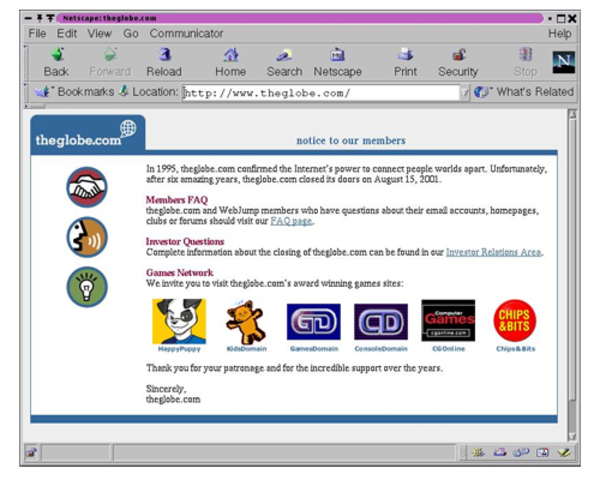Follow the Investor Relations Area link
Image resolution: width=600 pixels, height=480 pixels.
(494, 252)
